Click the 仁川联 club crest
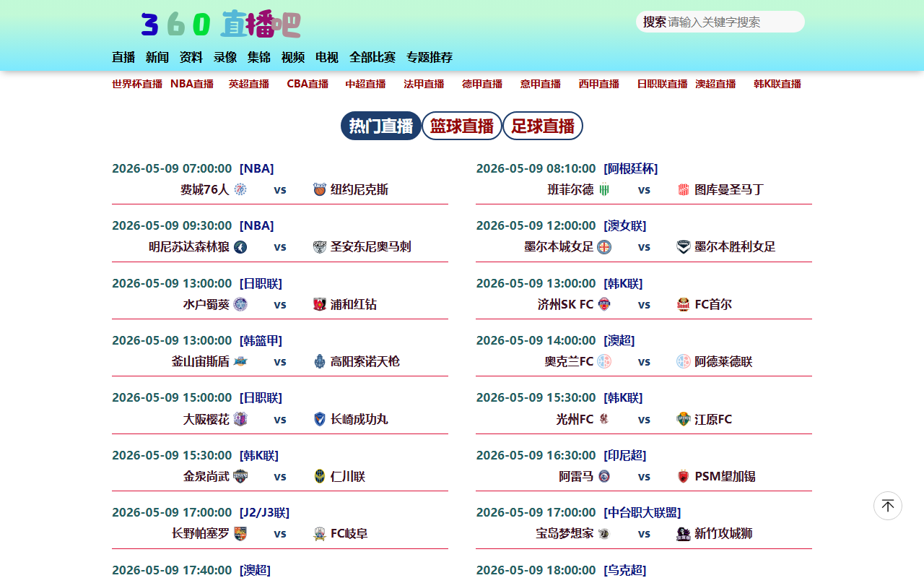This screenshot has width=924, height=578. (x=320, y=476)
